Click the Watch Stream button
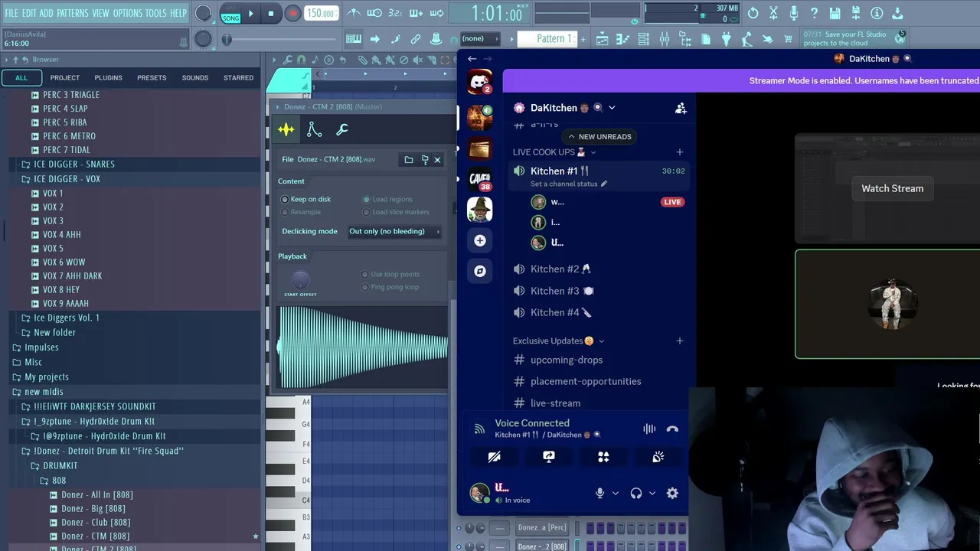 pos(892,188)
